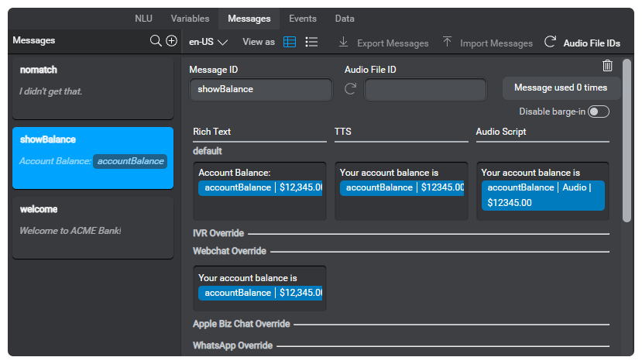This screenshot has height=364, width=642.
Task: Delete message with trash icon
Action: pyautogui.click(x=608, y=66)
